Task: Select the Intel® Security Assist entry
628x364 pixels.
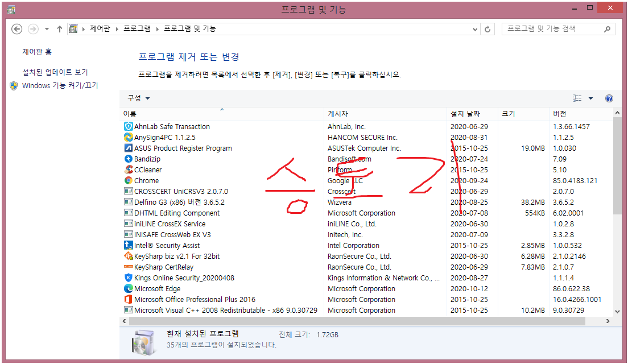Action: 167,246
